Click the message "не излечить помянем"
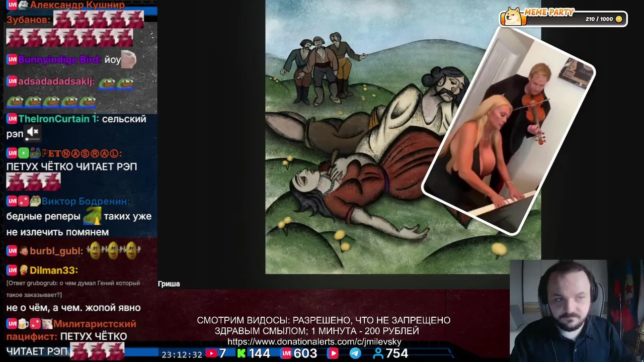Screen dimensions: 644x362 click(57, 232)
